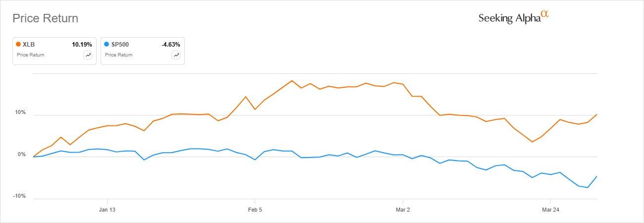The image size is (644, 223).
Task: Click the SP500 chart type icon
Action: [176, 55]
